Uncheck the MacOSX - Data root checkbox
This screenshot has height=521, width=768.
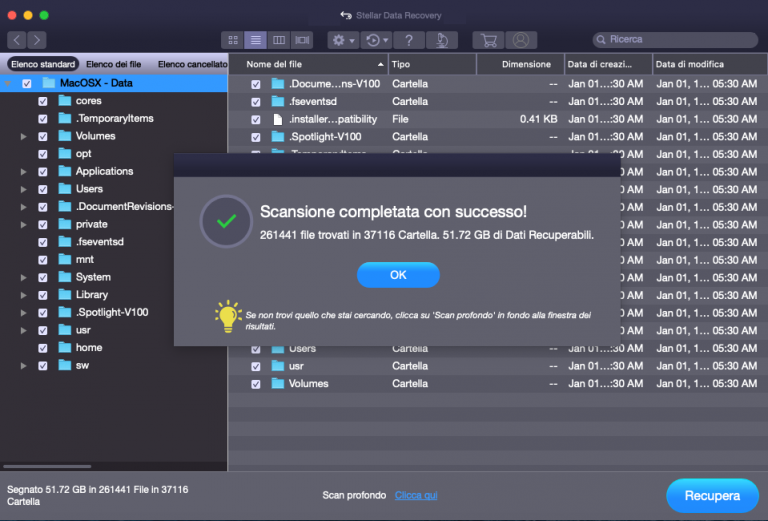27,84
